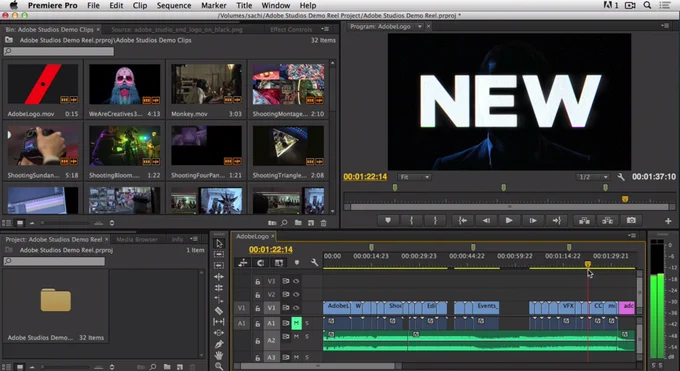Click Mark Out button

click(435, 220)
